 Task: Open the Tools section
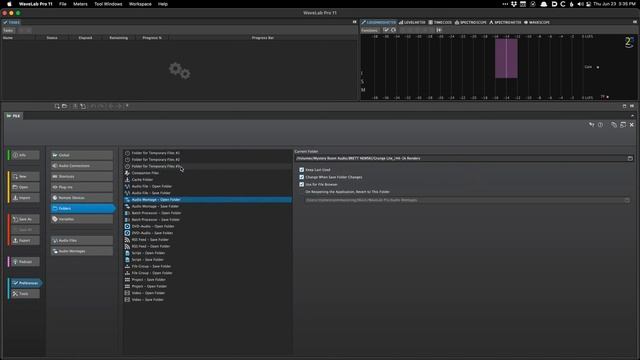tap(25, 293)
